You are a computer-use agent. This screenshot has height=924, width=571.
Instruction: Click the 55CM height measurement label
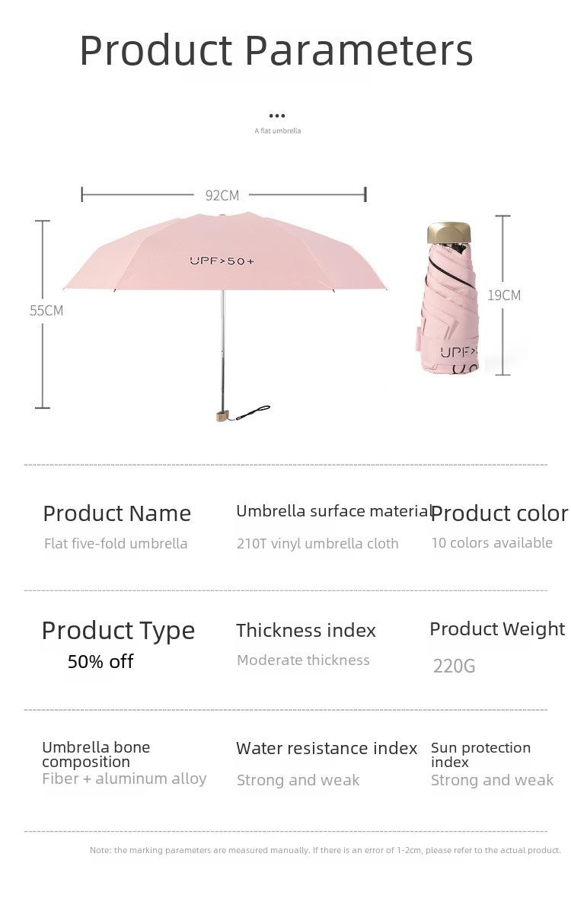(46, 310)
